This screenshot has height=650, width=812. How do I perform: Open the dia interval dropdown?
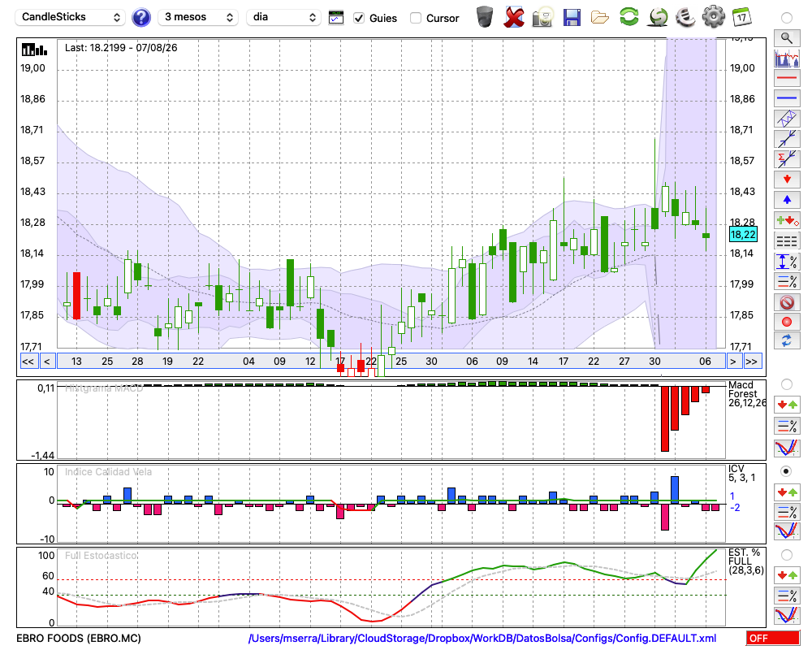[x=283, y=17]
